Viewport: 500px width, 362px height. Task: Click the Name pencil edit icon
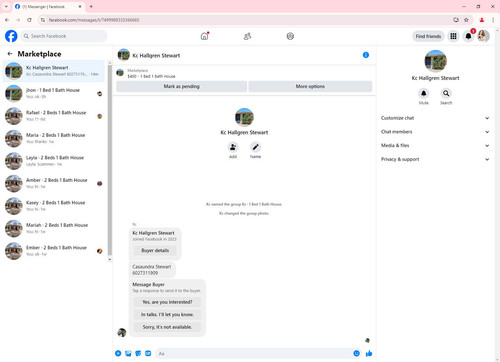(255, 147)
